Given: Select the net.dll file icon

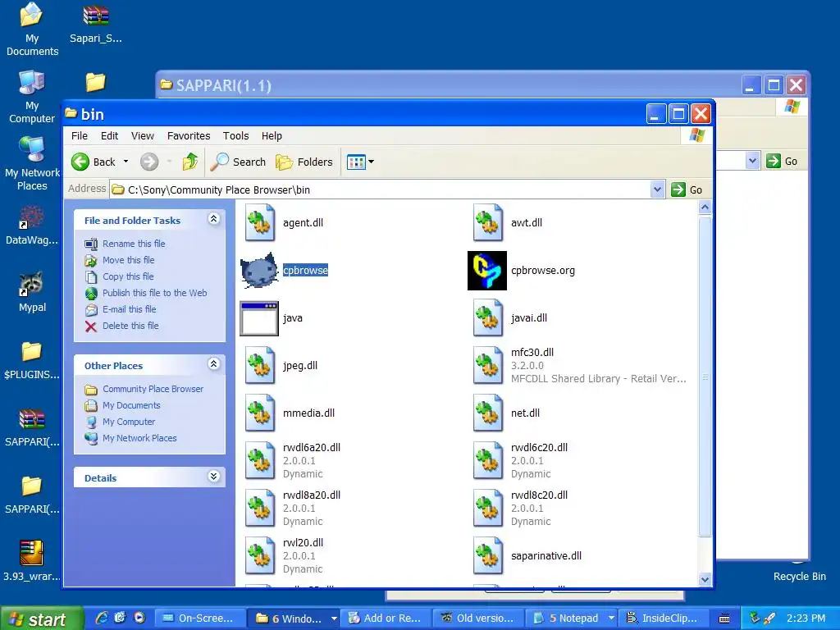Looking at the screenshot, I should pos(488,413).
